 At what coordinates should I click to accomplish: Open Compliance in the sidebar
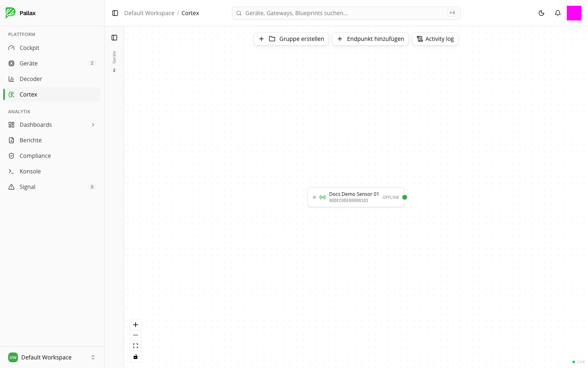(x=52, y=156)
